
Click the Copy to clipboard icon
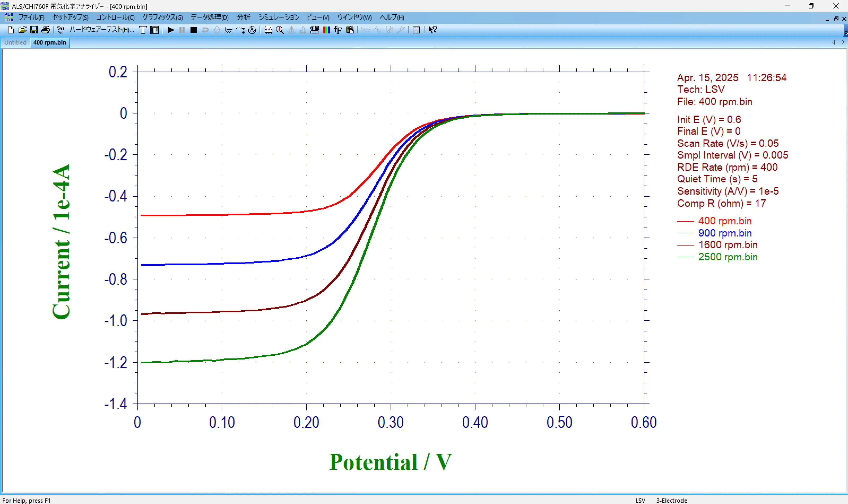click(349, 30)
